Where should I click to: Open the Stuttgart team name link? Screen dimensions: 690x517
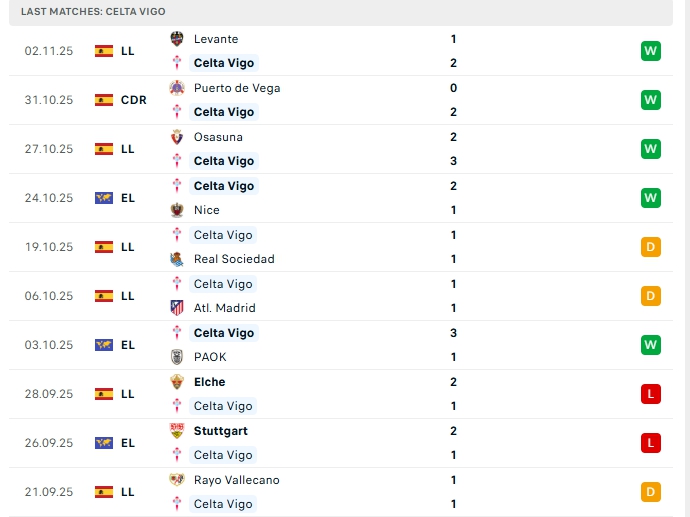tap(221, 431)
